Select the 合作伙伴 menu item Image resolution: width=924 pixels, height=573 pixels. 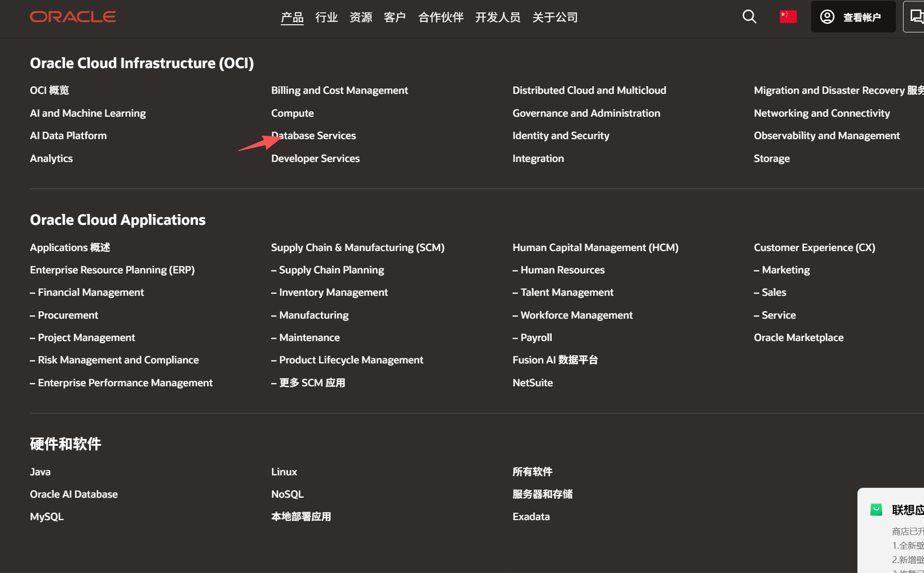pos(440,17)
